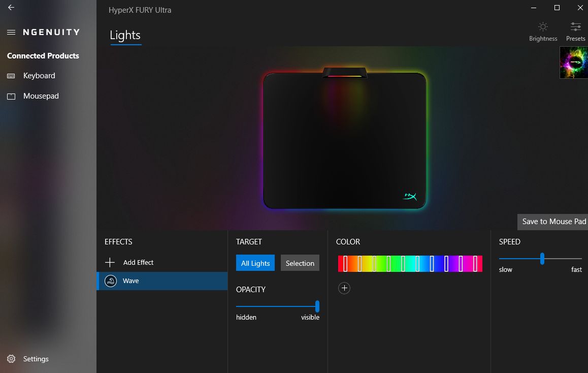Select the yellow color stop marker

tap(374, 264)
